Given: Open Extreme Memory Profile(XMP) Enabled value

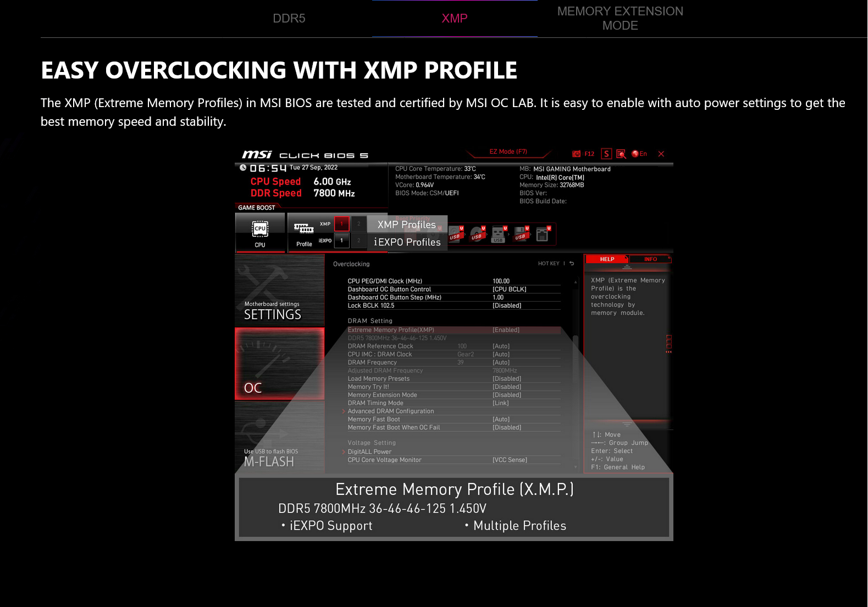Looking at the screenshot, I should click(506, 330).
